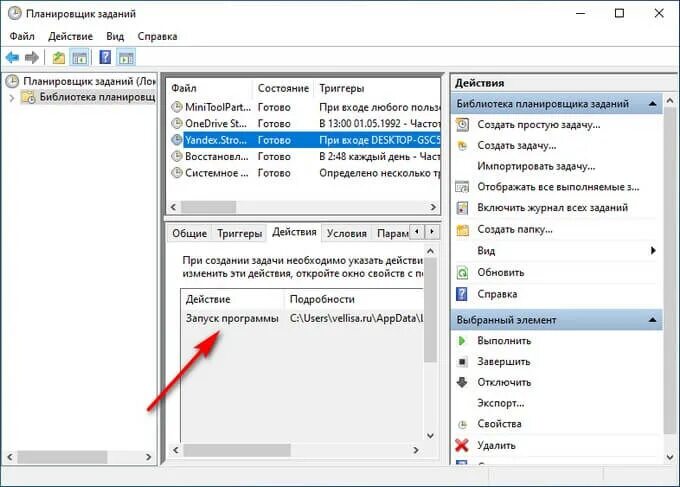Click the icon beside Отображать все выполняемые
680x487 pixels.
(x=462, y=187)
